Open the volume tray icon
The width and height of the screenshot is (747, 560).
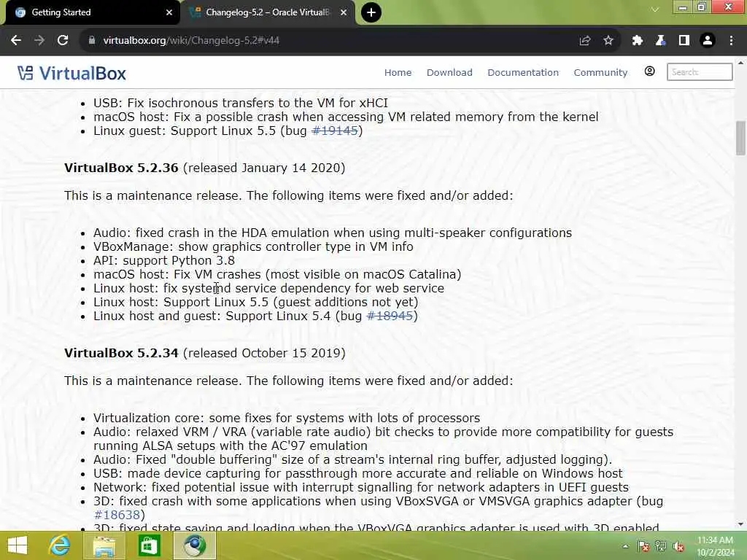tap(678, 547)
